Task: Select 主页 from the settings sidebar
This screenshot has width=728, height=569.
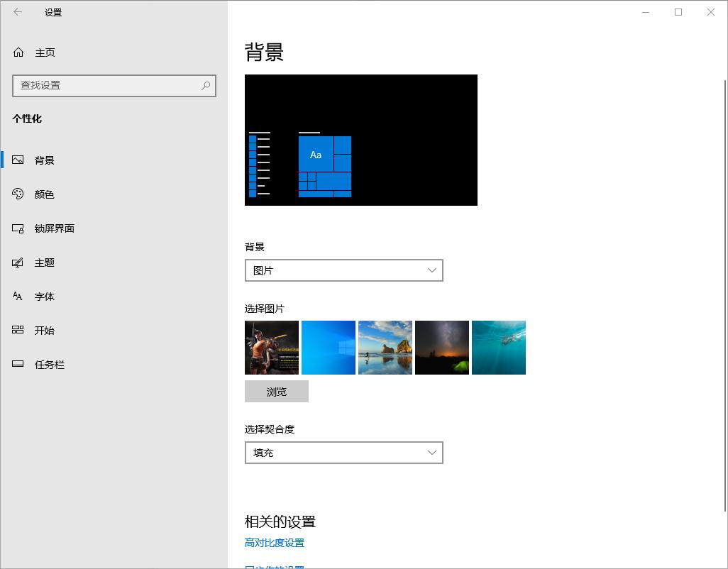Action: 44,52
